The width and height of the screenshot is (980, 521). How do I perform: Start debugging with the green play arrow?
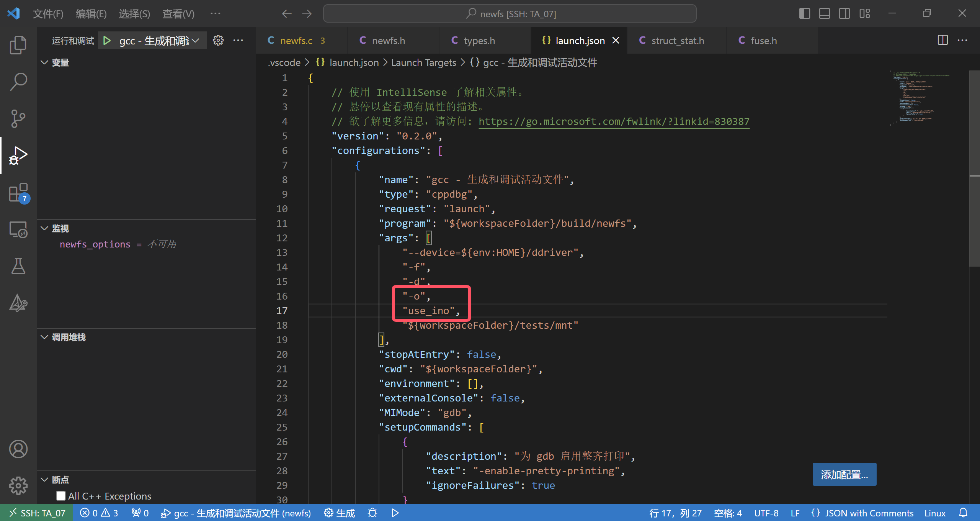(x=107, y=41)
